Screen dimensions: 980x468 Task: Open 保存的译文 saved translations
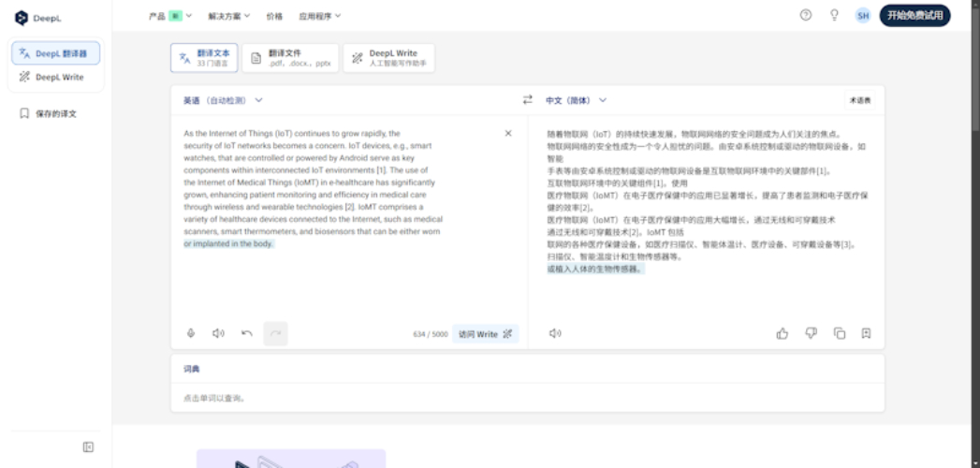[x=49, y=113]
